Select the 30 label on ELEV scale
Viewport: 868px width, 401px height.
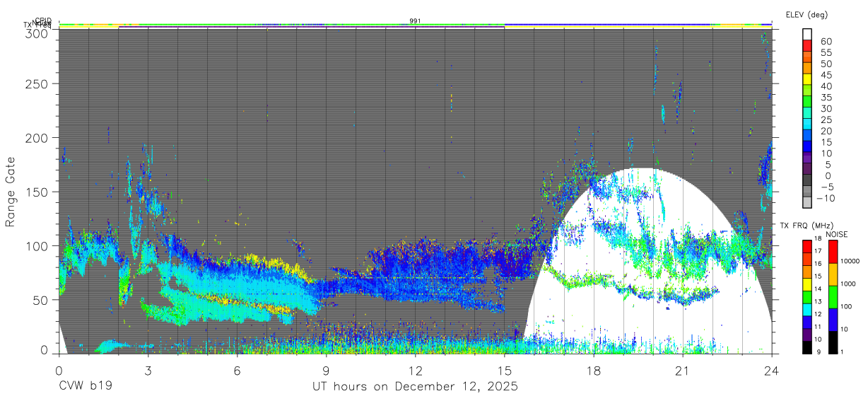pos(825,108)
